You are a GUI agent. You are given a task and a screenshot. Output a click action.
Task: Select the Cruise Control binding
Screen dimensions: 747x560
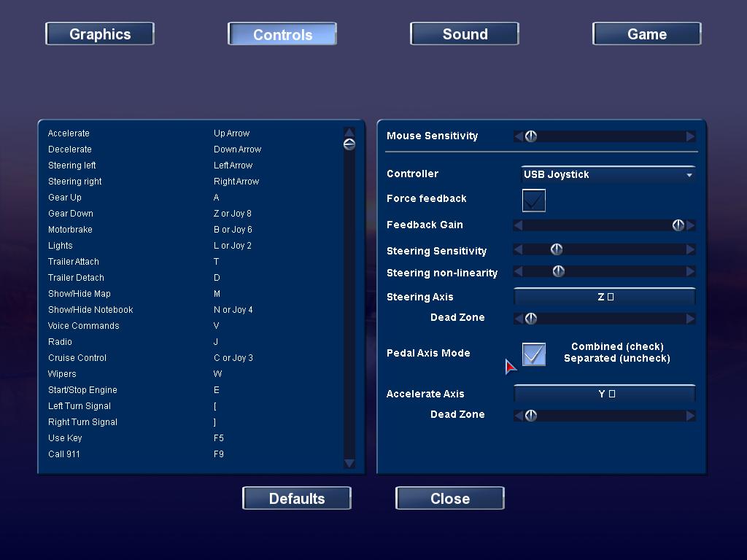pyautogui.click(x=193, y=357)
